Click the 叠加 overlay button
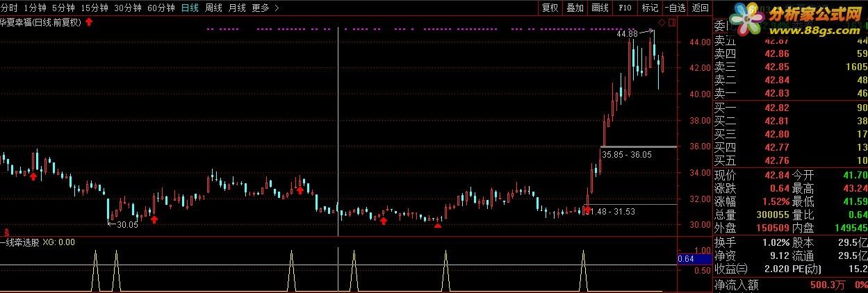The height and width of the screenshot is (293, 868). [x=575, y=8]
